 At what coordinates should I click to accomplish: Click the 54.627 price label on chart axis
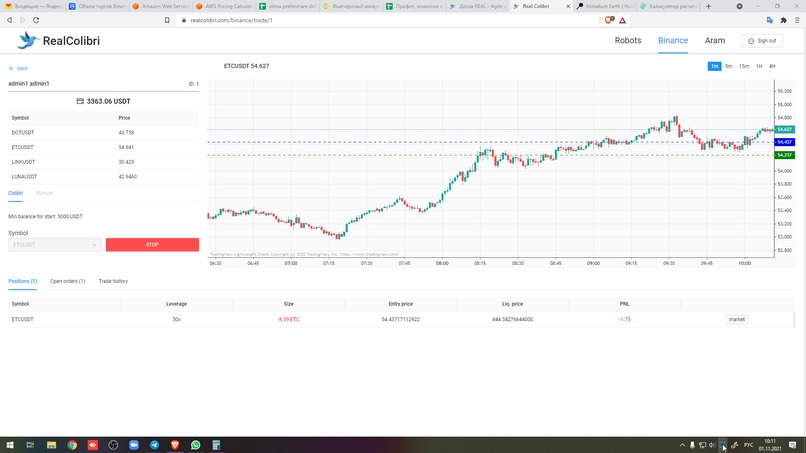tap(784, 130)
